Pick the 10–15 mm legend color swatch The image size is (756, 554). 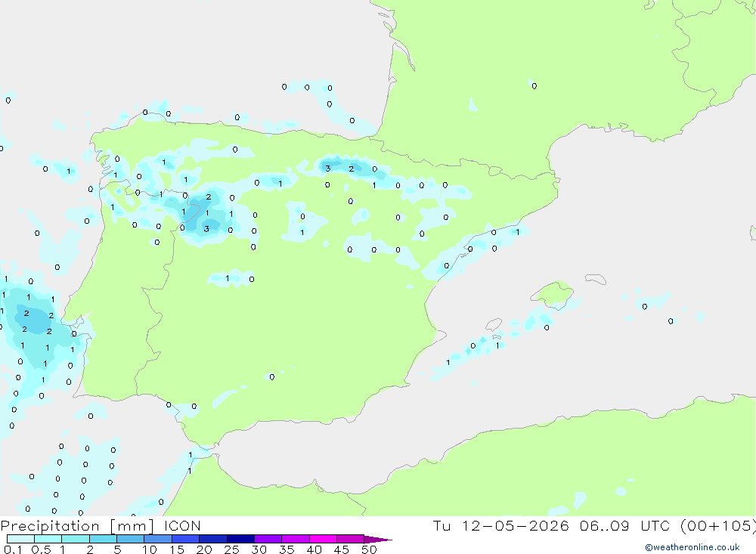(158, 539)
